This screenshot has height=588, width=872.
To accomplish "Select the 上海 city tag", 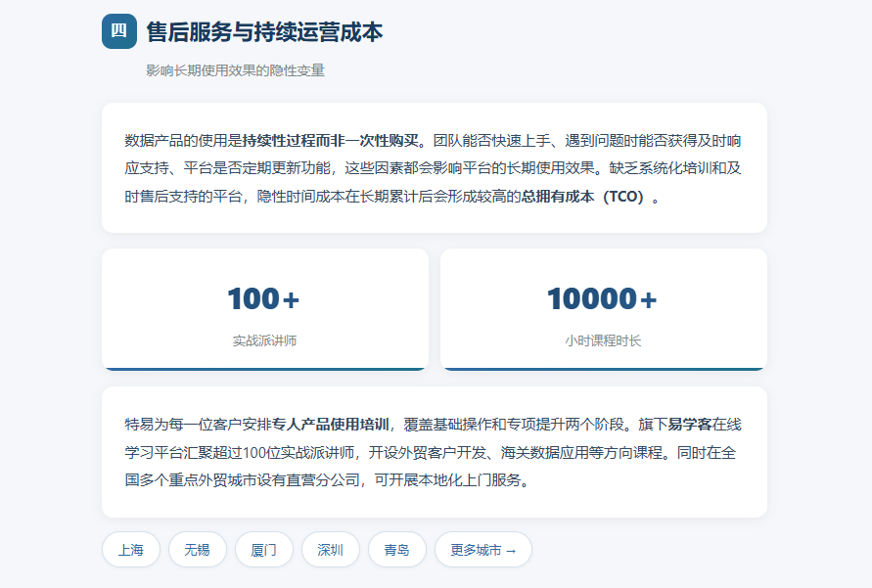I will (131, 550).
